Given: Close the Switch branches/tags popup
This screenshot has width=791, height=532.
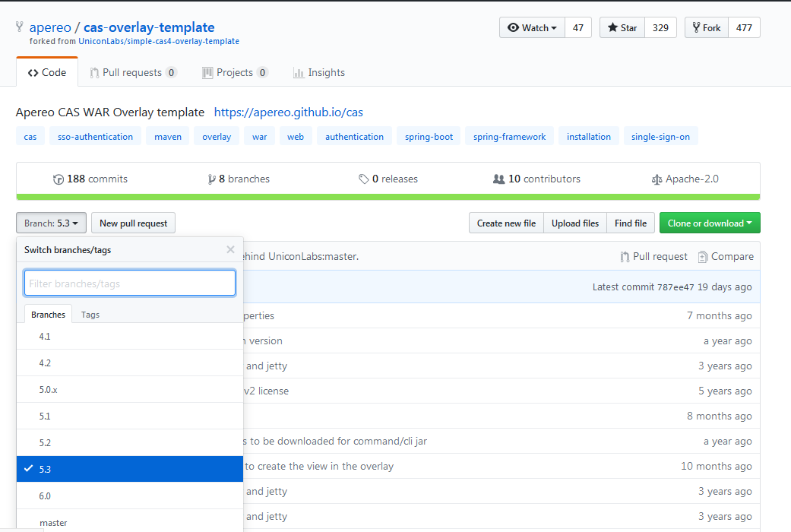Looking at the screenshot, I should [230, 249].
